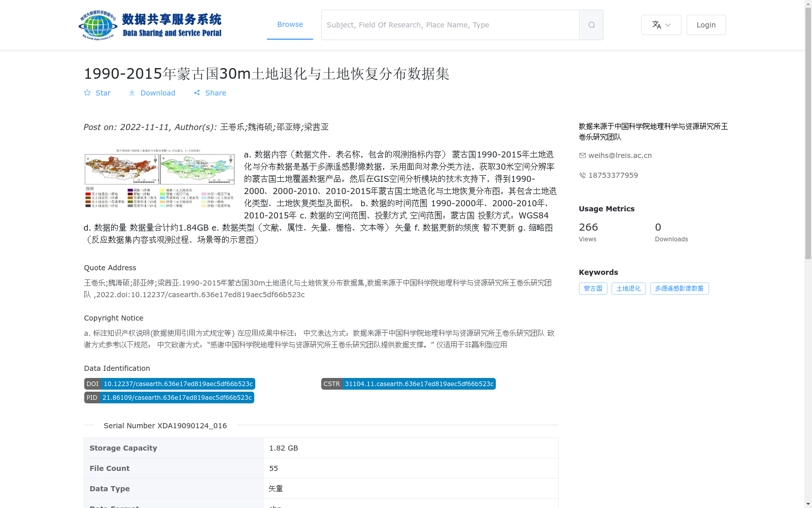Click the Data Identification heading
Image resolution: width=812 pixels, height=508 pixels.
pos(117,368)
